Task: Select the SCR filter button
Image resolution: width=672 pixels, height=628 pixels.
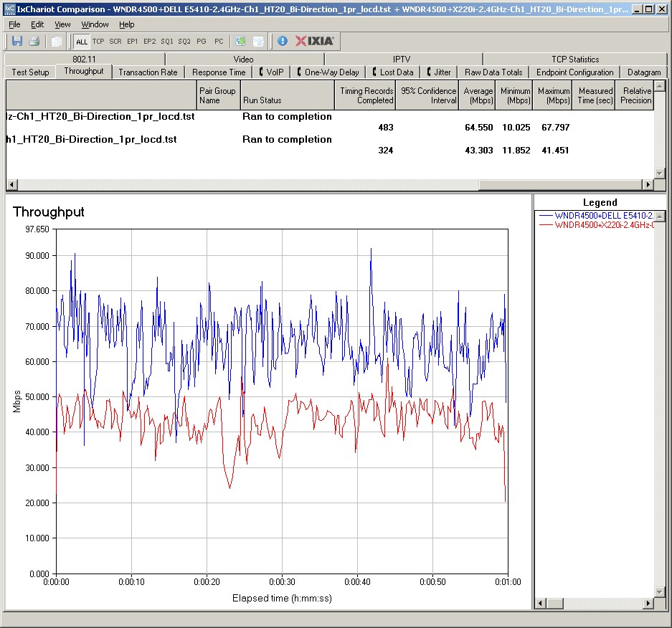Action: (115, 41)
